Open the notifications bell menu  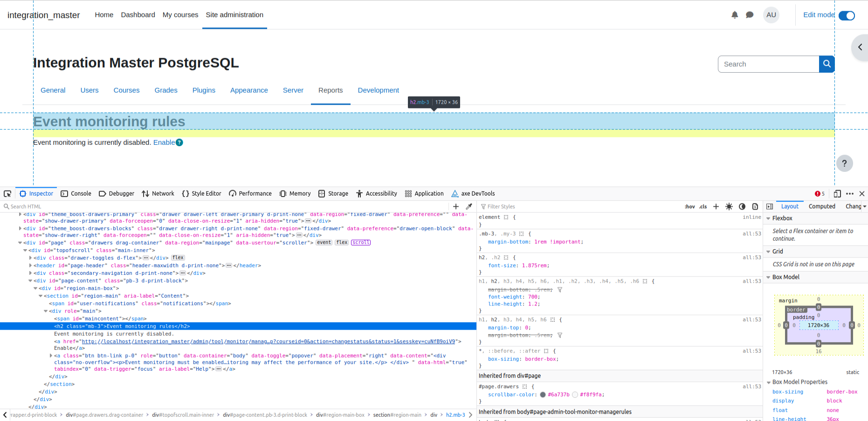point(735,15)
